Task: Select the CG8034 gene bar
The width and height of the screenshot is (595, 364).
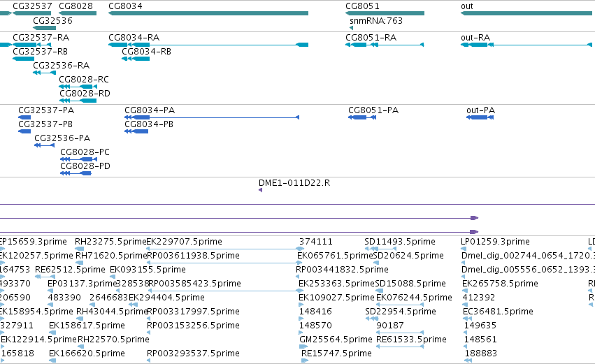Action: coord(208,13)
